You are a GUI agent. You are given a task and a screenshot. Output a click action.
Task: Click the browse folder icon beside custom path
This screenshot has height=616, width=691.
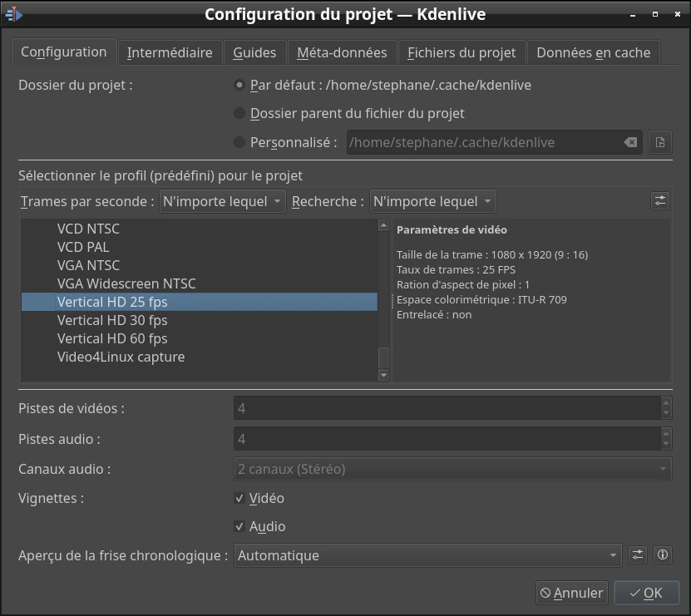click(659, 142)
